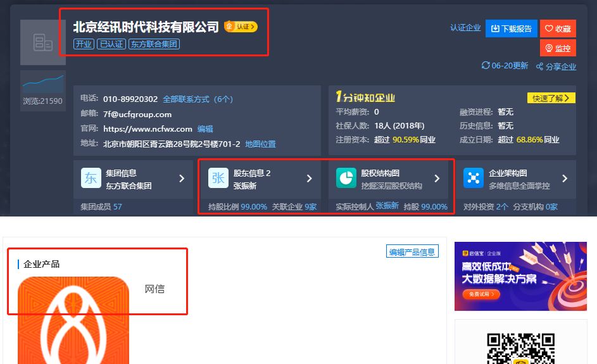Expand the 股东信息 2 card arrow
This screenshot has height=364, width=597.
[309, 178]
